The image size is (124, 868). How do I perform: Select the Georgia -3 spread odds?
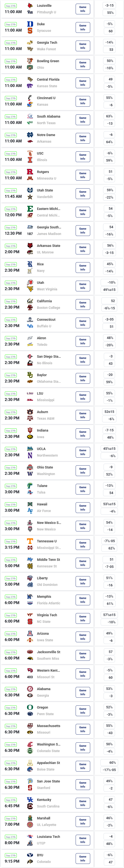click(x=109, y=696)
